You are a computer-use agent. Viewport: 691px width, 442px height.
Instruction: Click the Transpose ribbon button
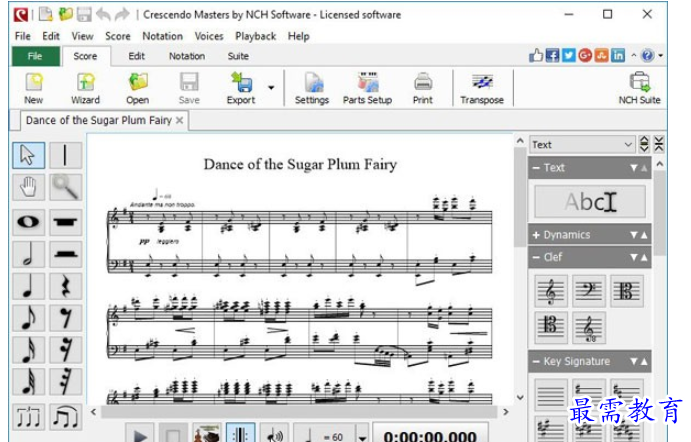(482, 88)
